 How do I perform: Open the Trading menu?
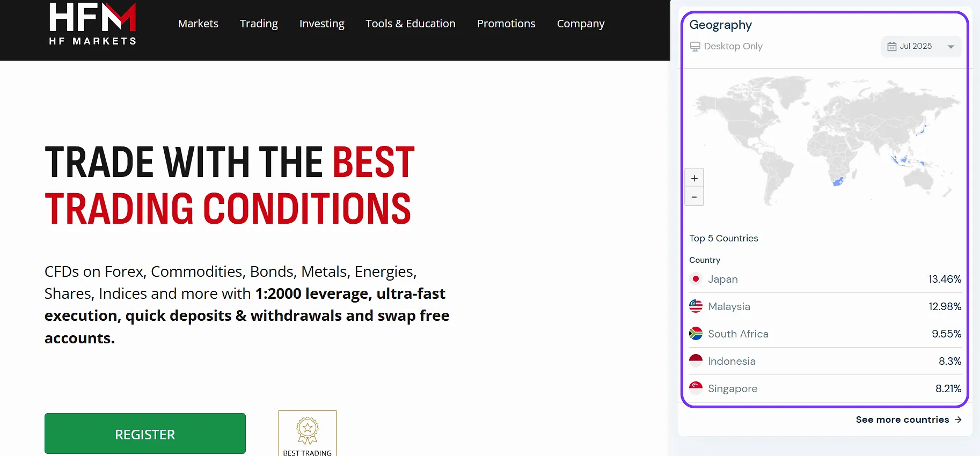click(259, 24)
